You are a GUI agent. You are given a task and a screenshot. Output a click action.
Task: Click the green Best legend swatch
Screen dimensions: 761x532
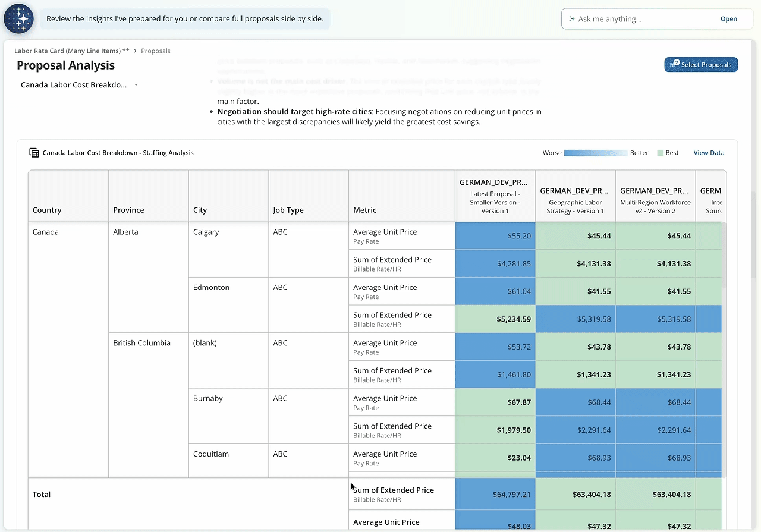[x=660, y=153]
